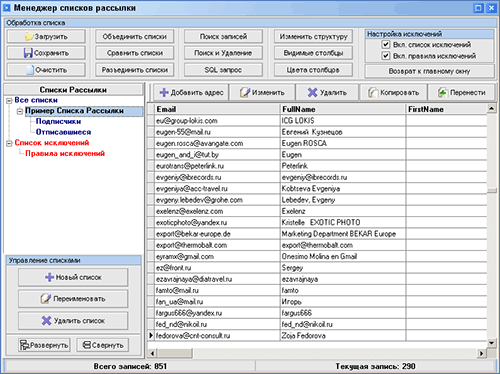Click the pencil icon on Изменить button
The height and width of the screenshot is (374, 500).
pyautogui.click(x=245, y=92)
